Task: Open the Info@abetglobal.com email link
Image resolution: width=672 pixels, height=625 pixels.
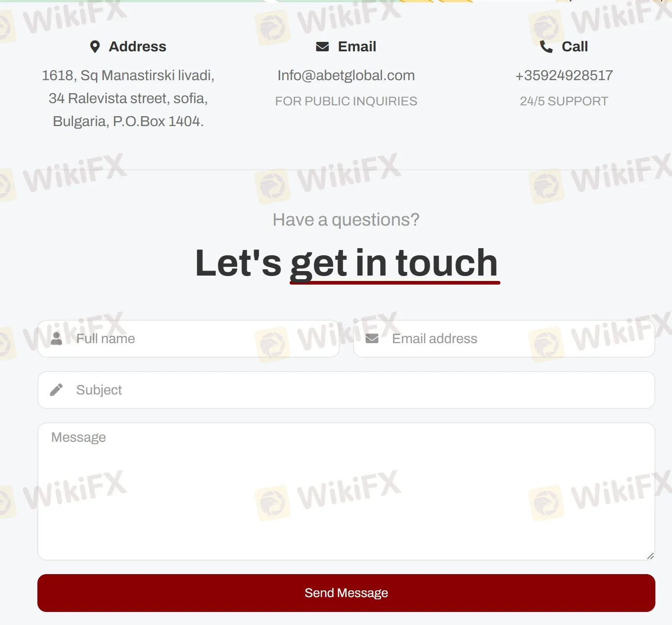Action: click(346, 75)
